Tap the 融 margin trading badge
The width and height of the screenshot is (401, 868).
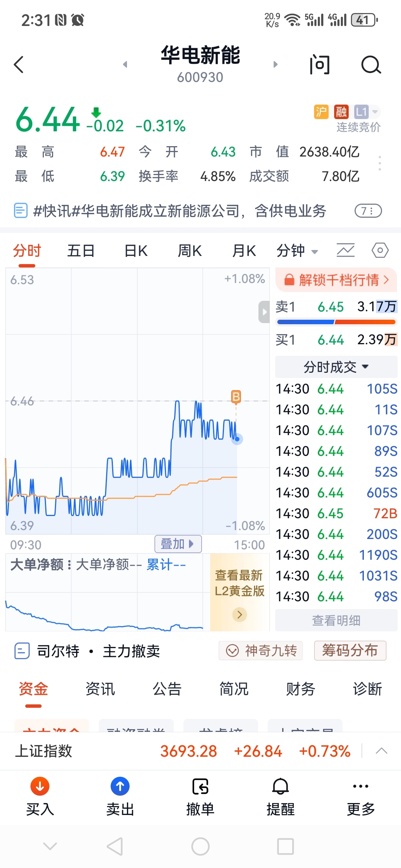pyautogui.click(x=341, y=112)
